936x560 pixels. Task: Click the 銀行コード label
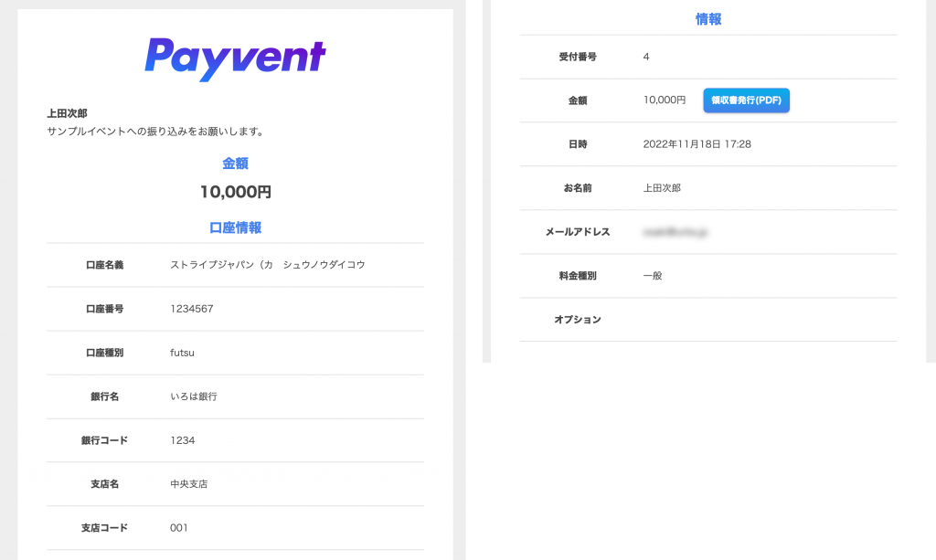pyautogui.click(x=104, y=440)
